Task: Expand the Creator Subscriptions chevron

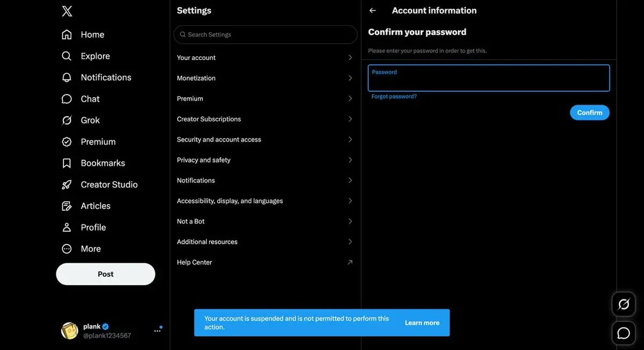Action: 350,119
